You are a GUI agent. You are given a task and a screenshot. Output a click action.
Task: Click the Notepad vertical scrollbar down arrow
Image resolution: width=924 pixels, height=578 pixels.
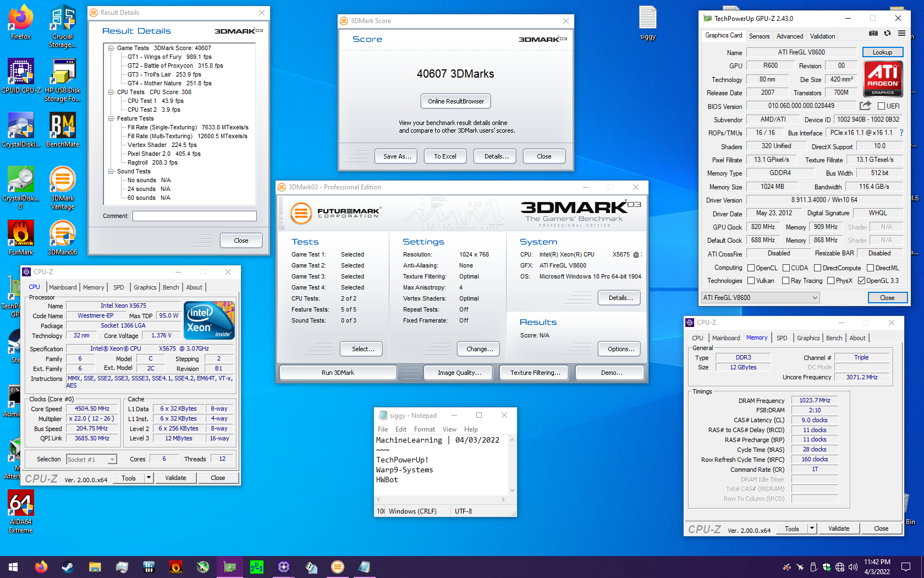[x=512, y=490]
